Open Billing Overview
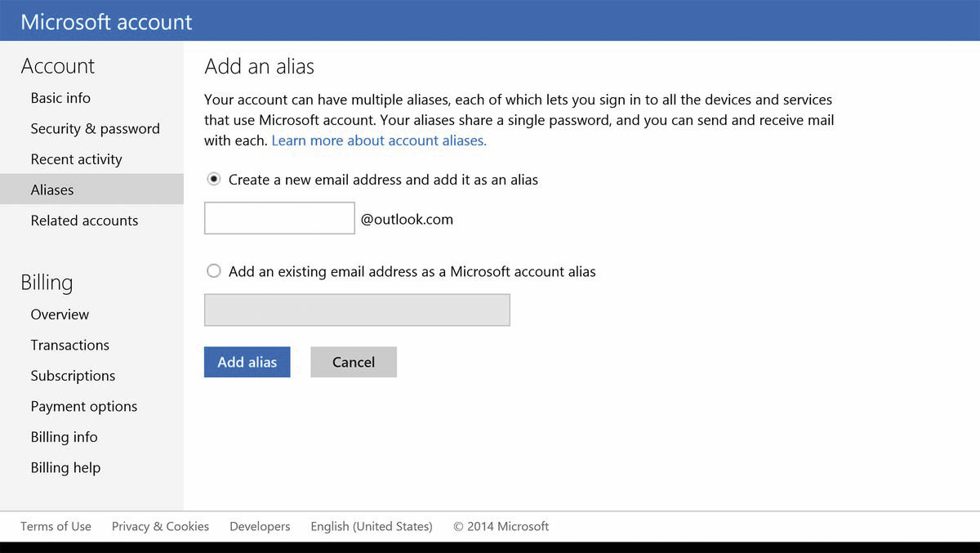The width and height of the screenshot is (980, 553). point(60,314)
